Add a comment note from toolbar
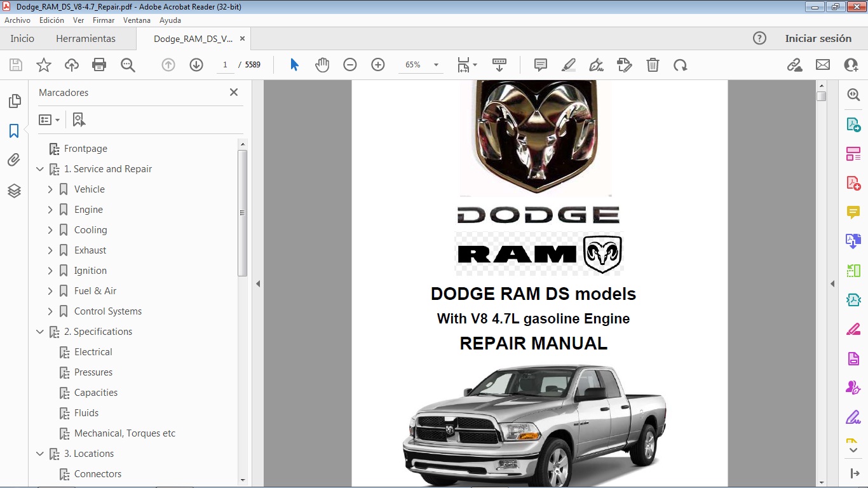The image size is (868, 488). click(x=541, y=65)
